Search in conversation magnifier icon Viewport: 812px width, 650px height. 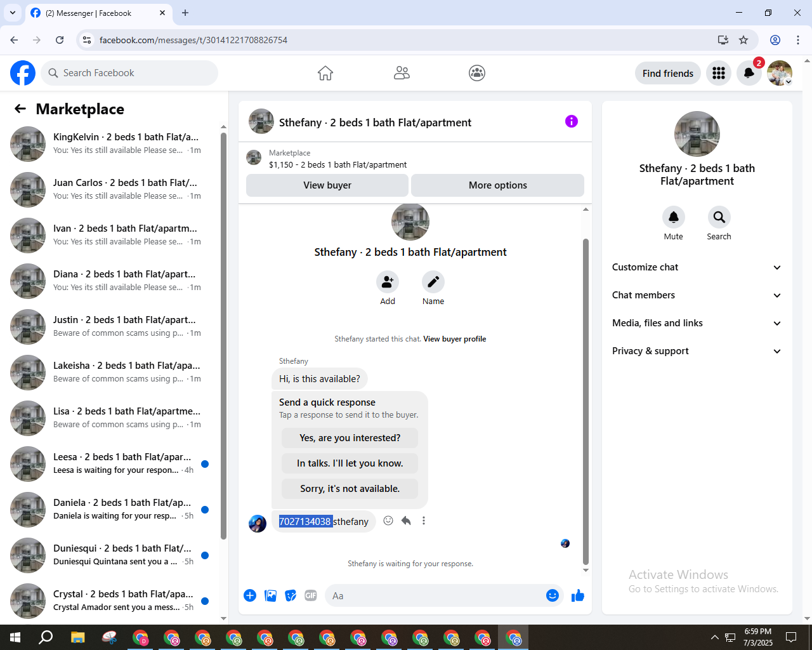(x=719, y=217)
